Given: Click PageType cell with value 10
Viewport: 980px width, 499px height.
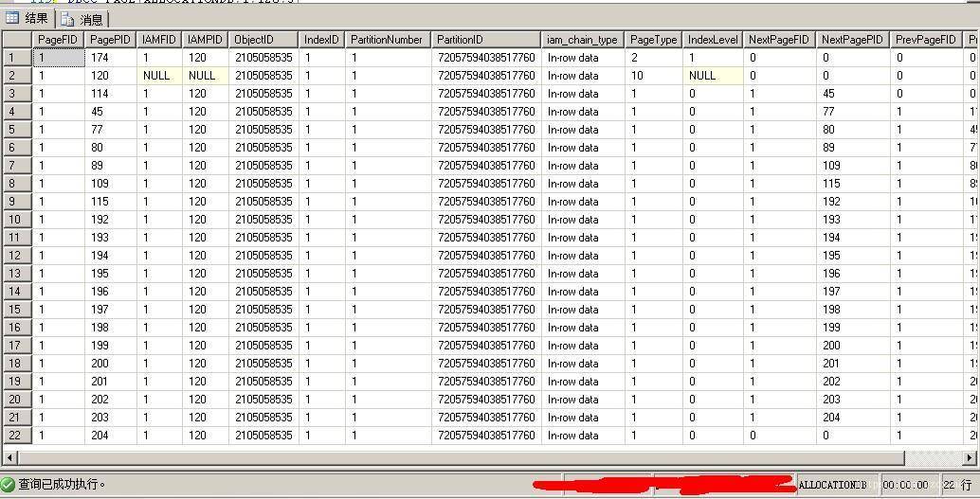Looking at the screenshot, I should coord(654,76).
